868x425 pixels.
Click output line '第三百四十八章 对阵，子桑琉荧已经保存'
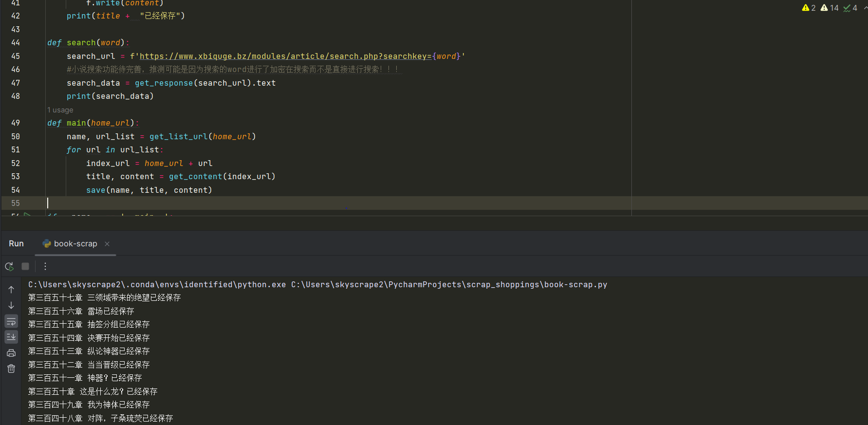(x=100, y=418)
